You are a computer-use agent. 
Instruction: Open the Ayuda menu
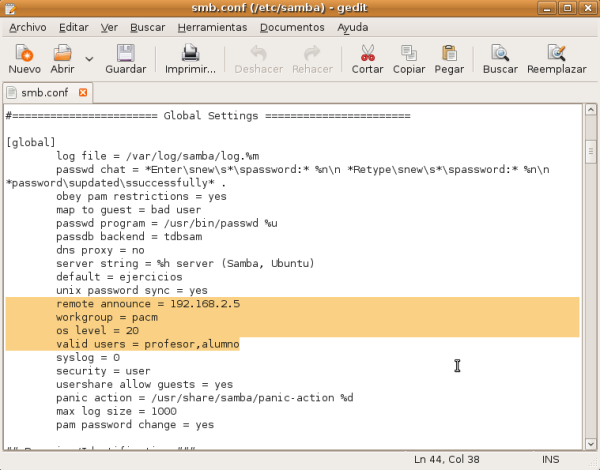[352, 27]
